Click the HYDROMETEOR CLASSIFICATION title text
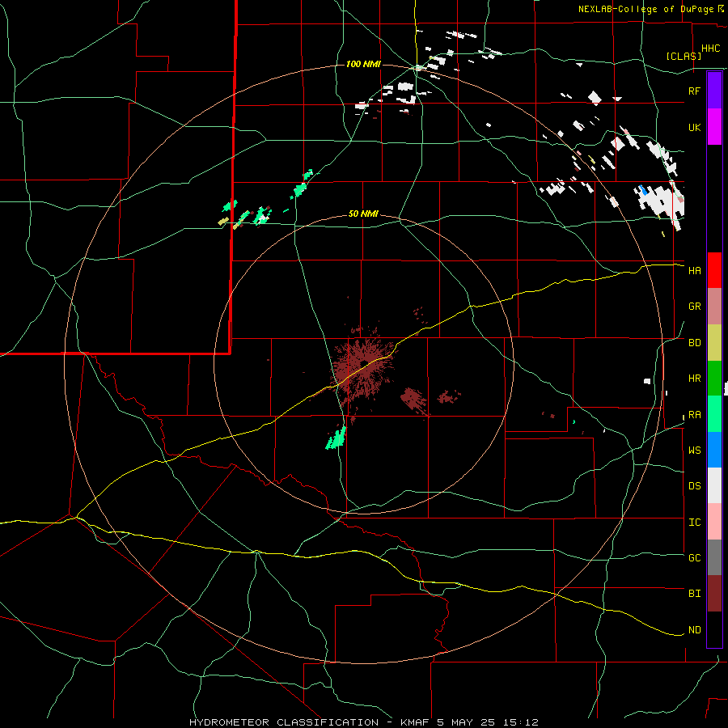 point(284,722)
